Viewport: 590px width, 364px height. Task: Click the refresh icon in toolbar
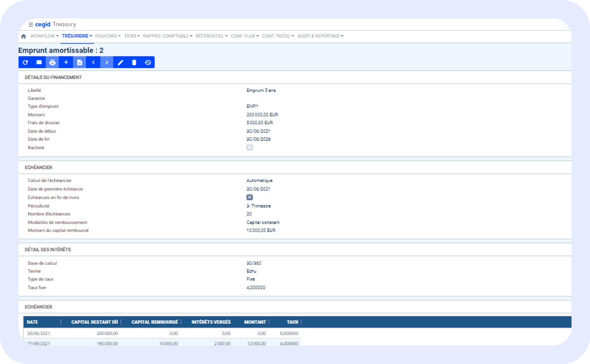click(25, 62)
